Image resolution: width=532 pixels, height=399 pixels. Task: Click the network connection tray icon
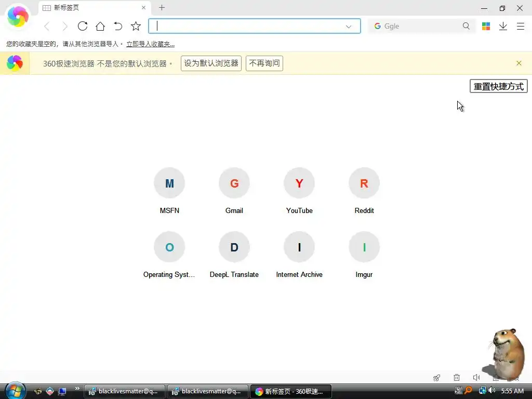pos(482,391)
